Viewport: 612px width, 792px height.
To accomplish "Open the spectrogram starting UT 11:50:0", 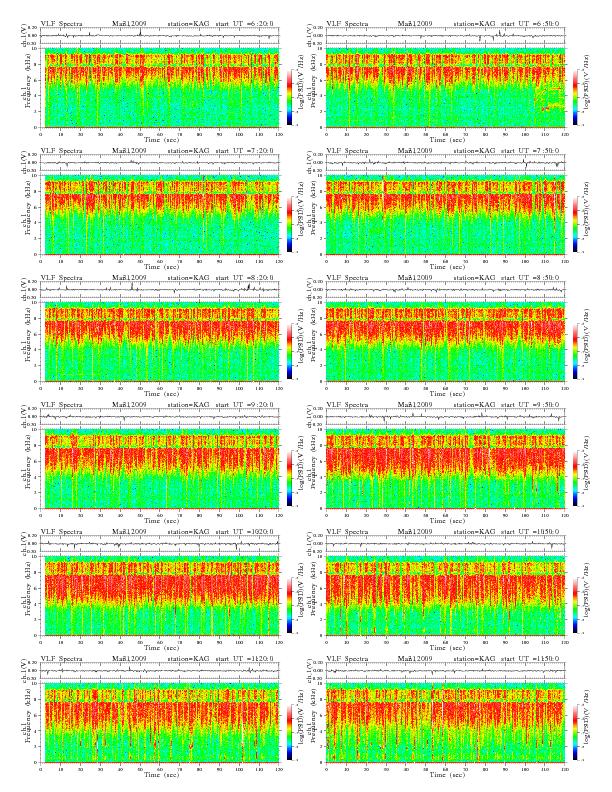I will pyautogui.click(x=445, y=723).
